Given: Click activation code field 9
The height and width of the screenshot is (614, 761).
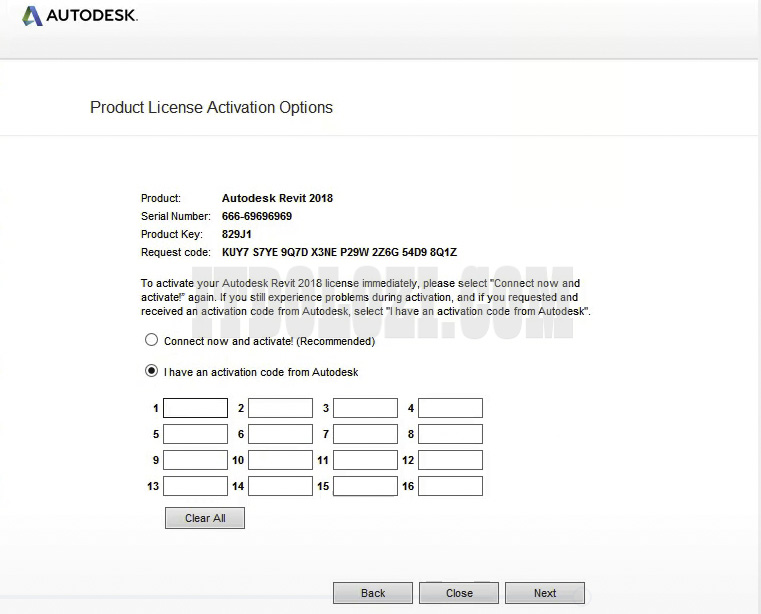Looking at the screenshot, I should (195, 460).
